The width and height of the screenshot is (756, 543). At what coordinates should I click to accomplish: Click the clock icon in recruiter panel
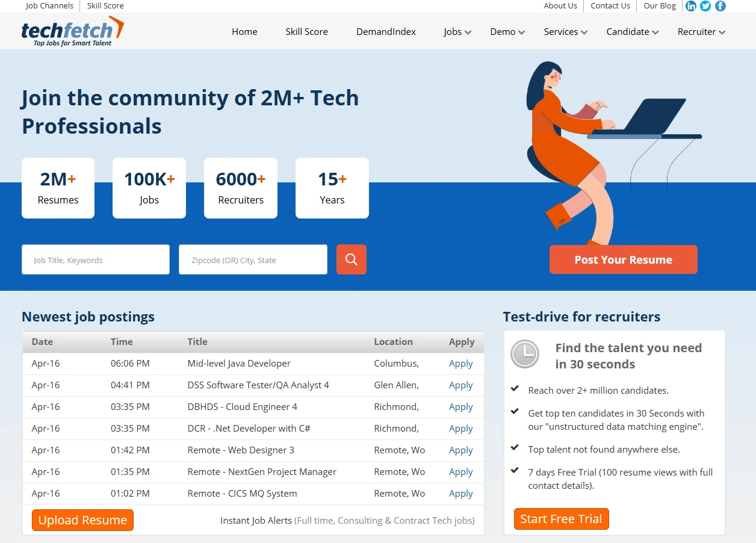coord(525,354)
